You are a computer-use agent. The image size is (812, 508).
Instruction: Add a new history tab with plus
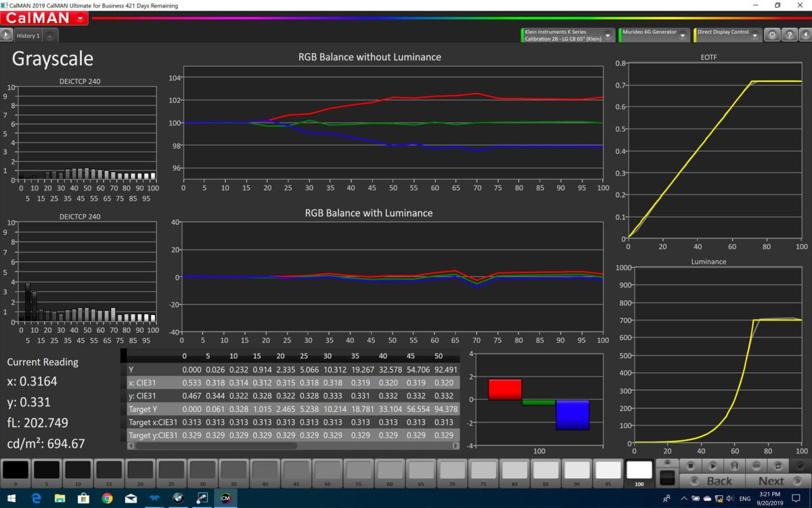[x=51, y=35]
